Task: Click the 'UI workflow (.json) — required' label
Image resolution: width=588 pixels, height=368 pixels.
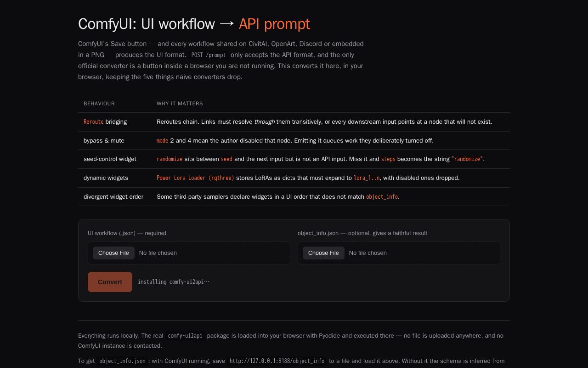Action: click(x=127, y=233)
